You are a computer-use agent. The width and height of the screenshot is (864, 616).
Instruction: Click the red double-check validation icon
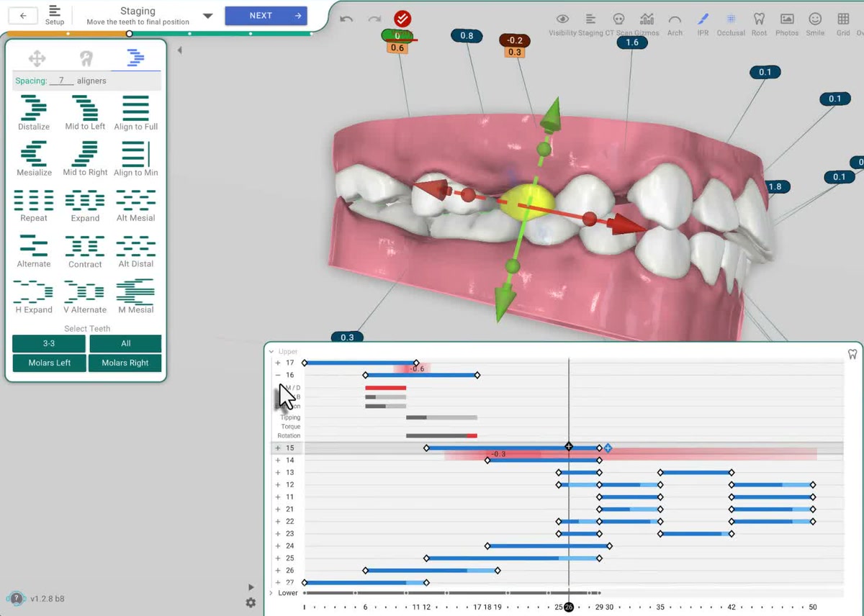click(402, 19)
